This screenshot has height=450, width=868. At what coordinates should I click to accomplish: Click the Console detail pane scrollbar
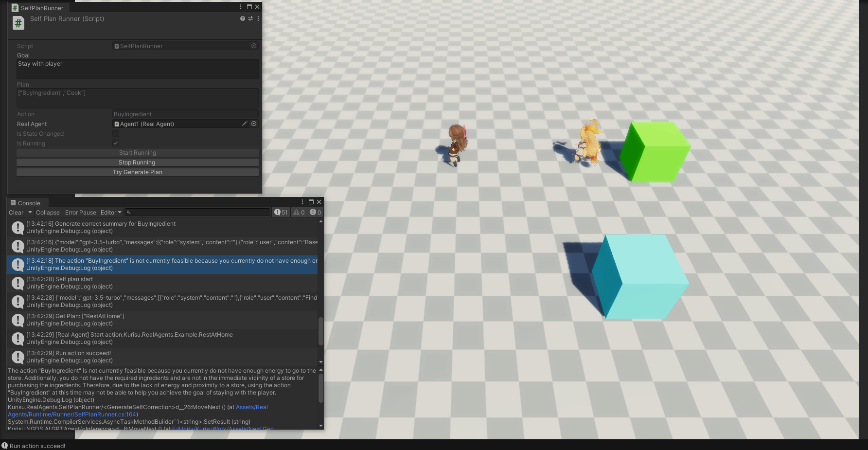(320, 388)
